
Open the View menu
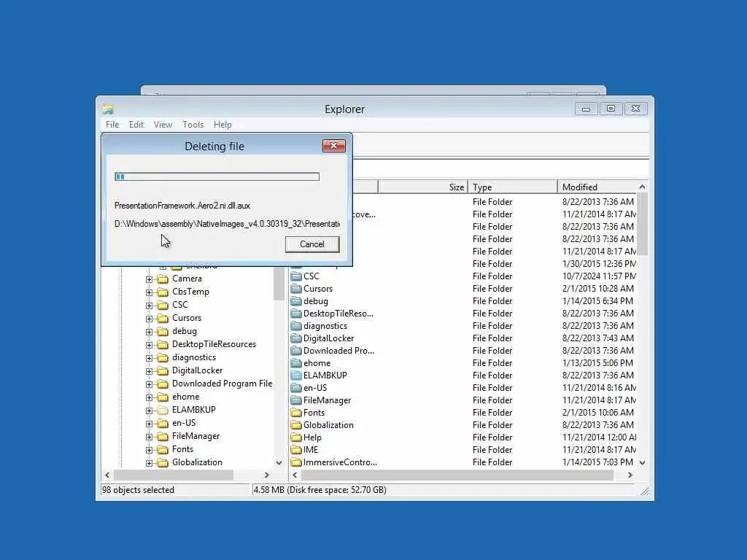tap(163, 125)
